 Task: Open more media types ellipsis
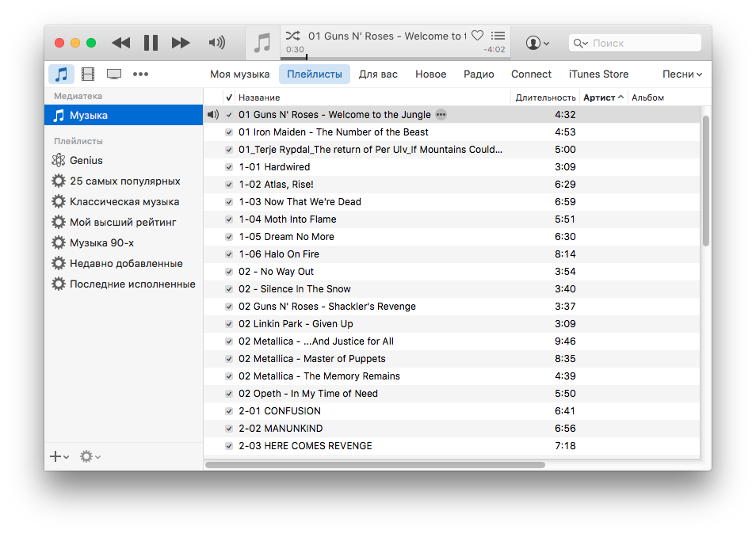tap(141, 74)
